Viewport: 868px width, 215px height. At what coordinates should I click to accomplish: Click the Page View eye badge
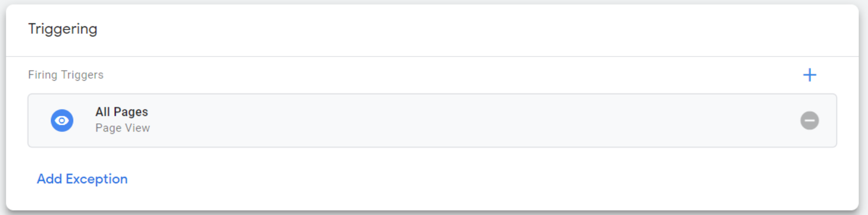62,120
